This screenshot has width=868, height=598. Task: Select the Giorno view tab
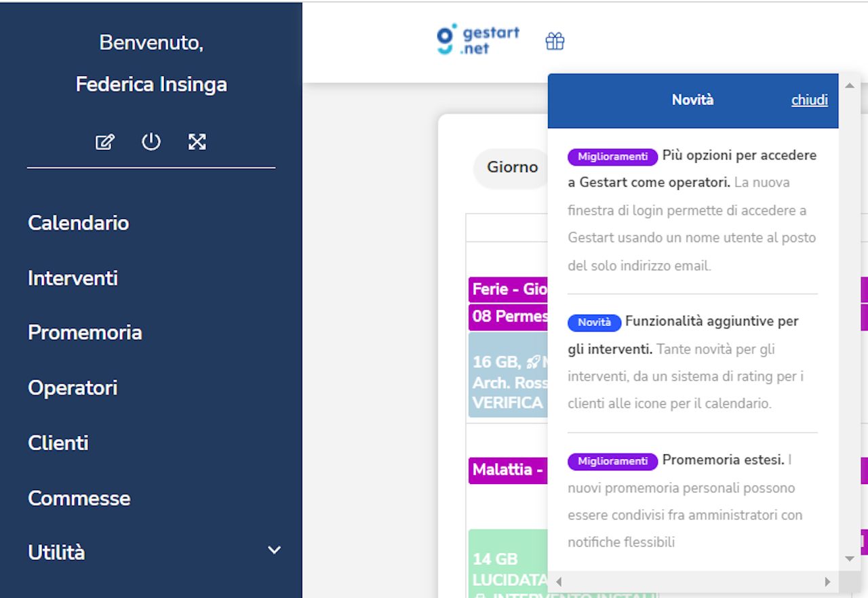[512, 167]
